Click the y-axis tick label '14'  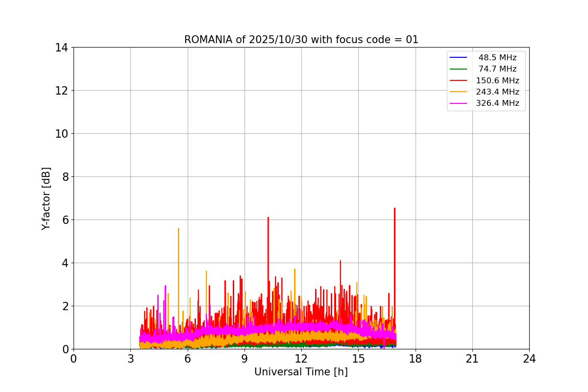click(62, 48)
